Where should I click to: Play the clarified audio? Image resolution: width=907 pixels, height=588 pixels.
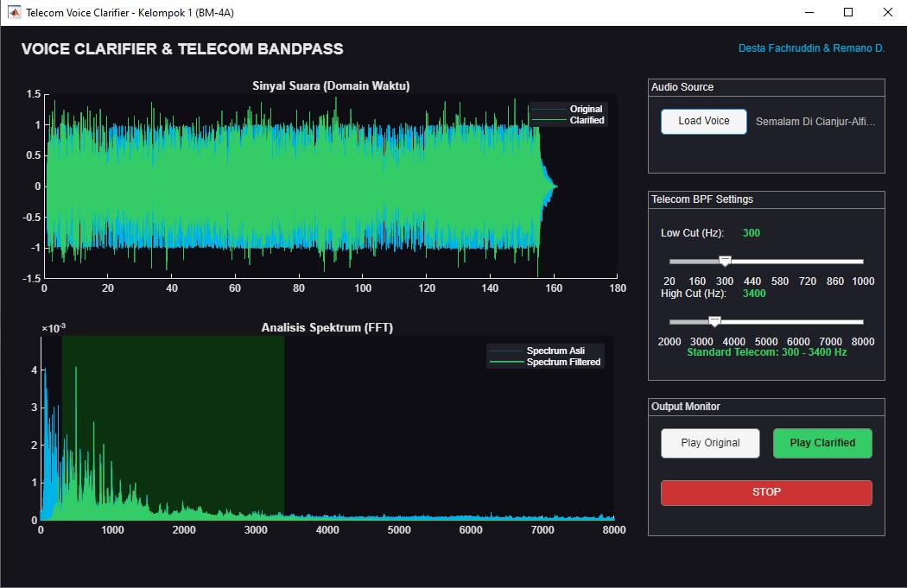click(x=822, y=443)
